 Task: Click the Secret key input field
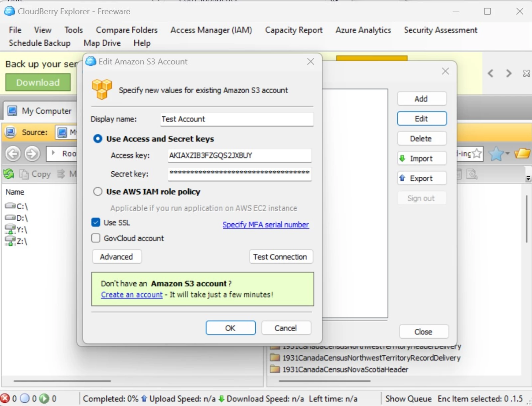pos(239,174)
